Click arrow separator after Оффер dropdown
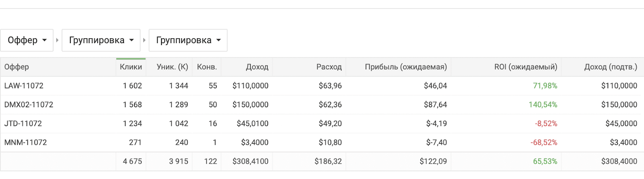 point(57,40)
